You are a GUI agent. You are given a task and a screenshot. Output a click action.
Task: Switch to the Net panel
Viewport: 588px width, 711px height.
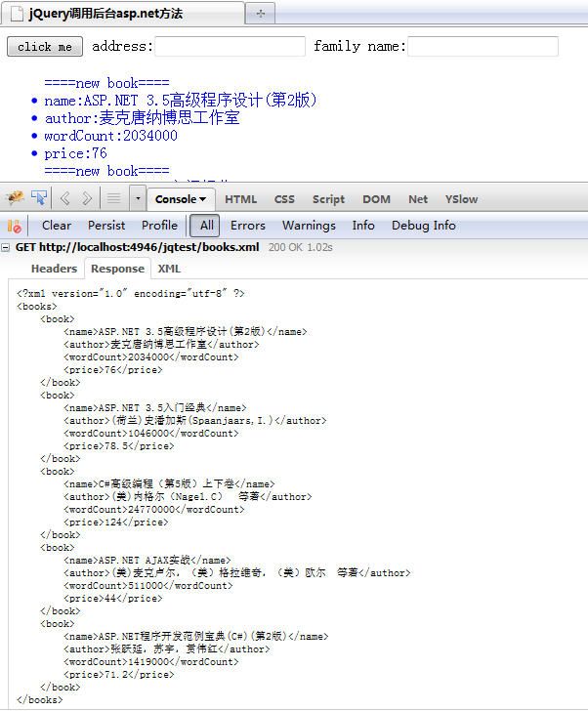417,199
